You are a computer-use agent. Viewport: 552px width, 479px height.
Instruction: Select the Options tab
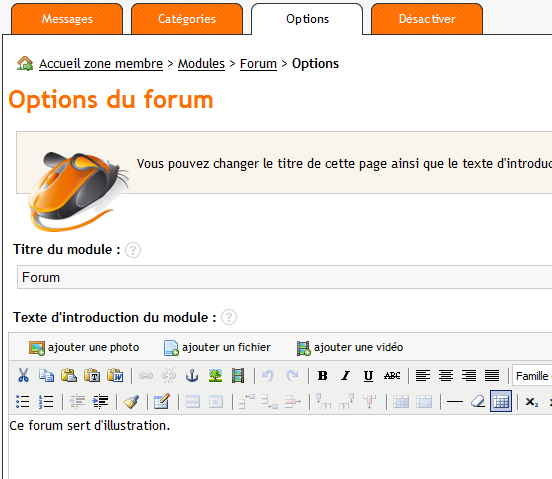coord(307,19)
